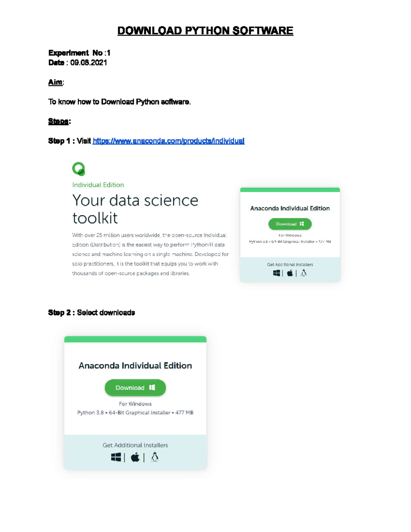411x532 pixels.
Task: Select Apple installer icon in Step 1 card
Action: tap(290, 273)
